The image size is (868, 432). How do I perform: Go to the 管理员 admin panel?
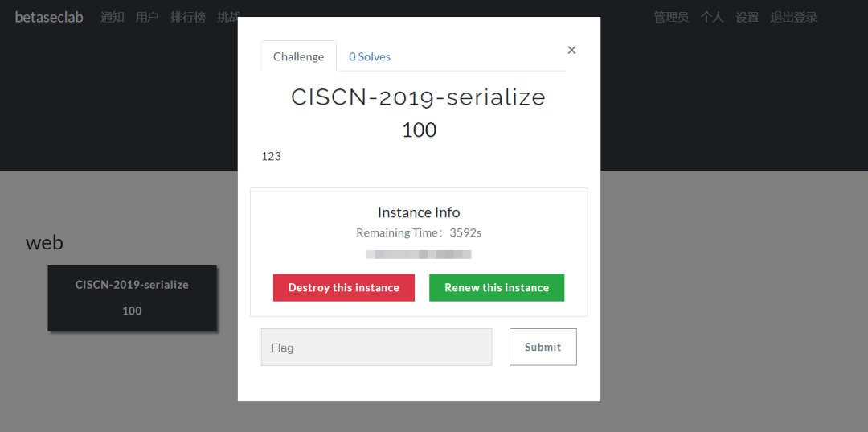pos(671,17)
